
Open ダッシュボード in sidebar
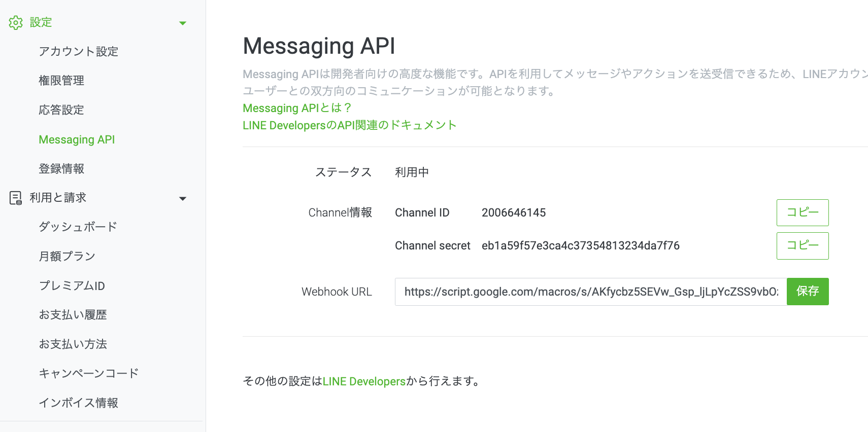[x=78, y=227]
